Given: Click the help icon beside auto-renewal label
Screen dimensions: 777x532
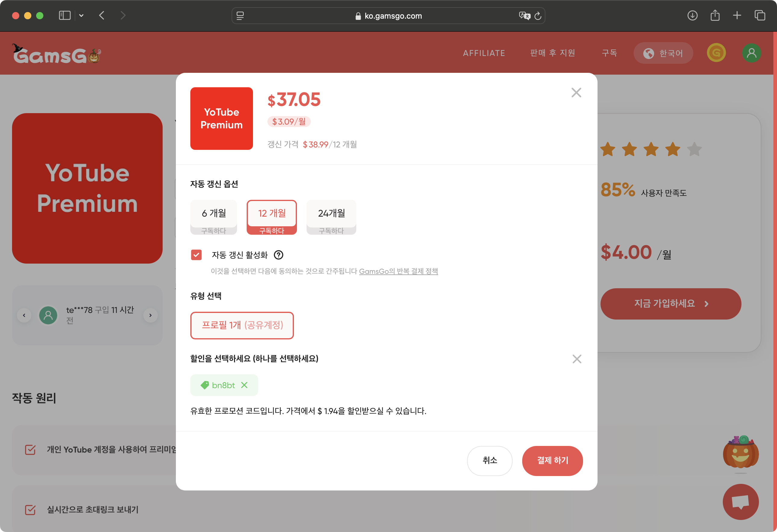Looking at the screenshot, I should (279, 255).
